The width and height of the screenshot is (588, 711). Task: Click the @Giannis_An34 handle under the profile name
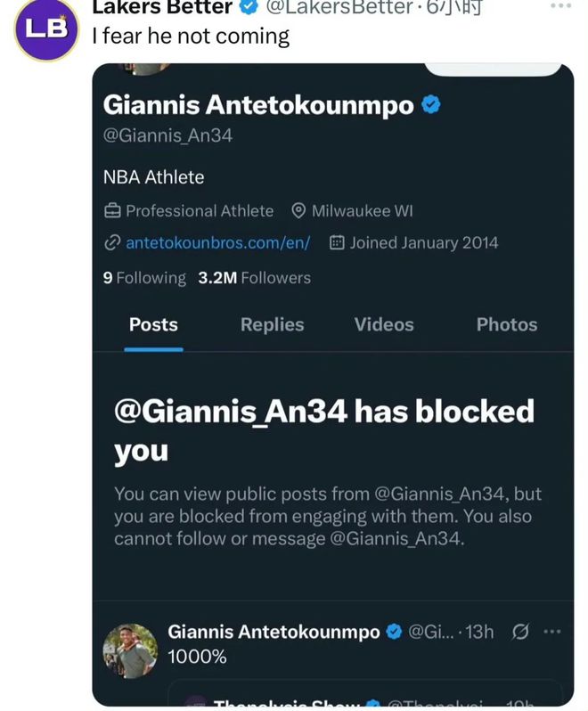[x=167, y=136]
